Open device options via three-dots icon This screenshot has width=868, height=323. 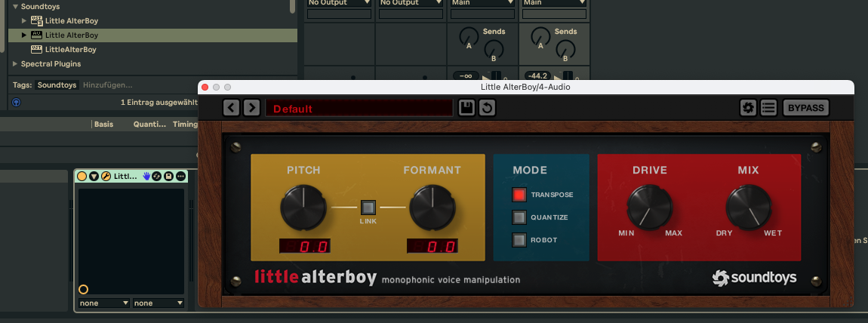click(180, 177)
